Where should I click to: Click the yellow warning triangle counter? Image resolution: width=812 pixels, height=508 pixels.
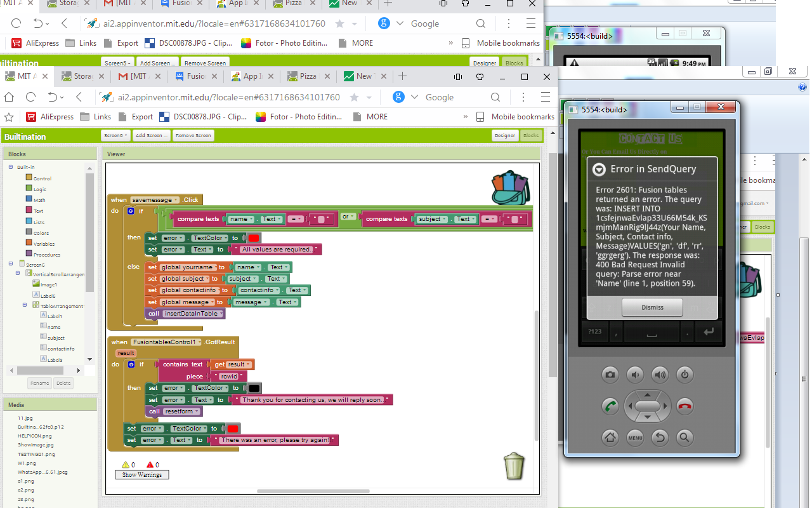click(x=126, y=465)
